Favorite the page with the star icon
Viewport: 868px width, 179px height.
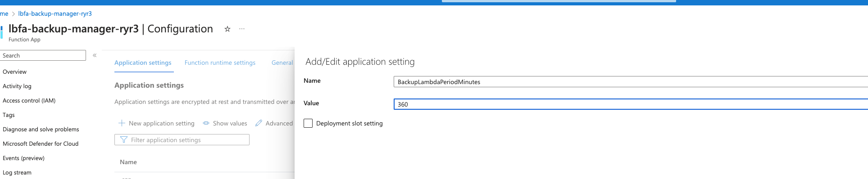(227, 29)
